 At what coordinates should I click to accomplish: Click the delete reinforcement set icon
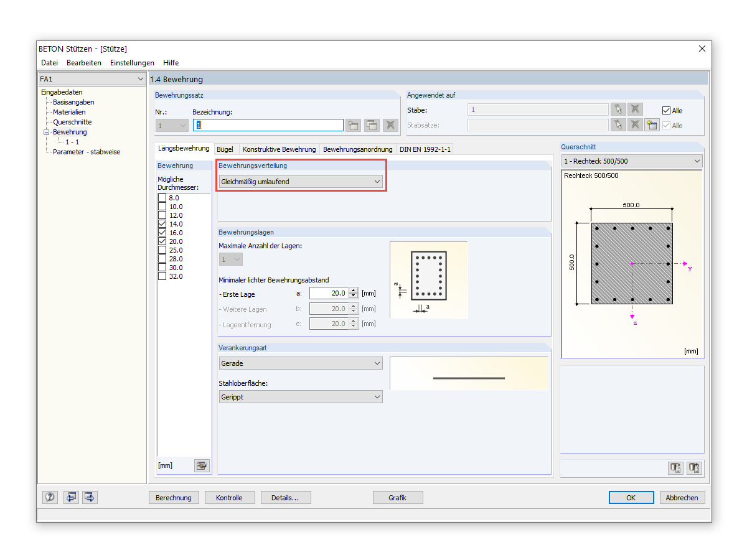(x=390, y=125)
